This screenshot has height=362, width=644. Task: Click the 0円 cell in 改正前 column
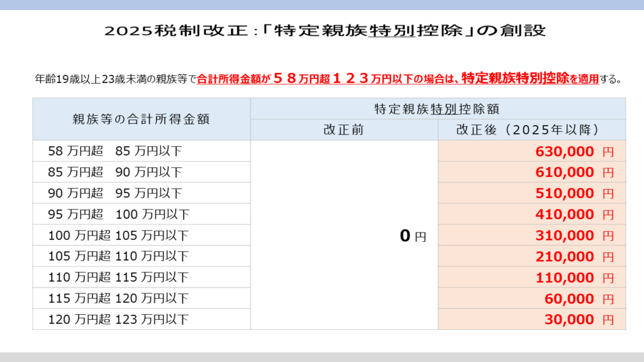(413, 236)
